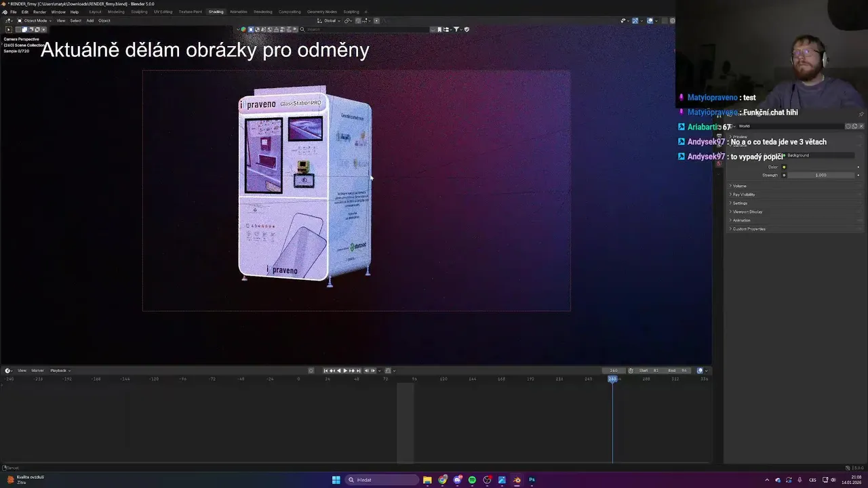
Task: Switch to the Layout workspace tab
Action: (96, 12)
